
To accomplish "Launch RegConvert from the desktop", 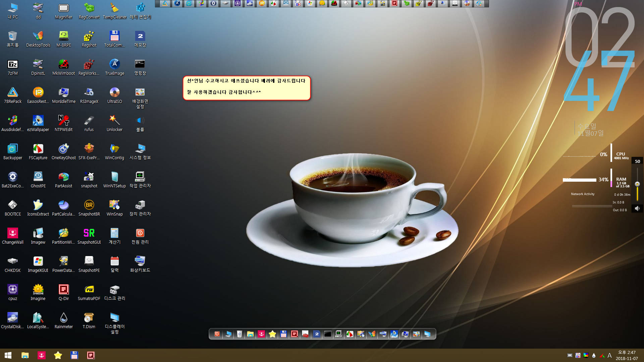I will (x=89, y=10).
